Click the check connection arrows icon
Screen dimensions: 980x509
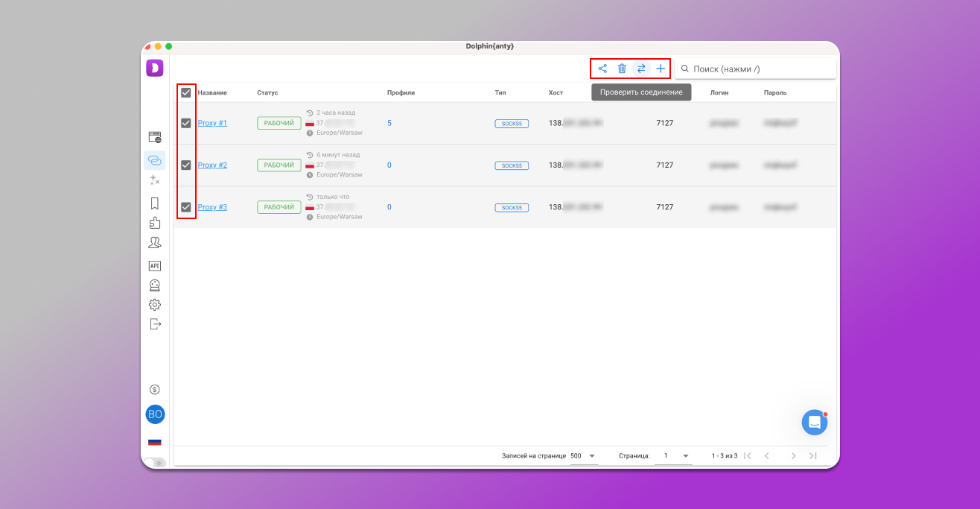click(641, 69)
